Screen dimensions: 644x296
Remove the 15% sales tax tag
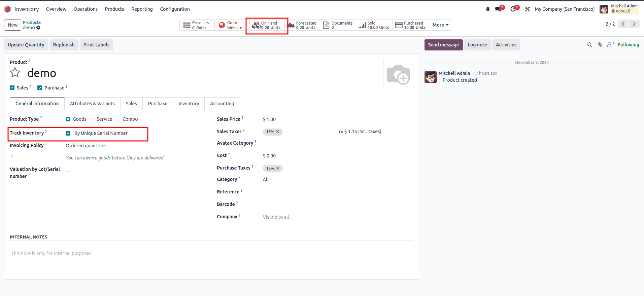coord(278,132)
